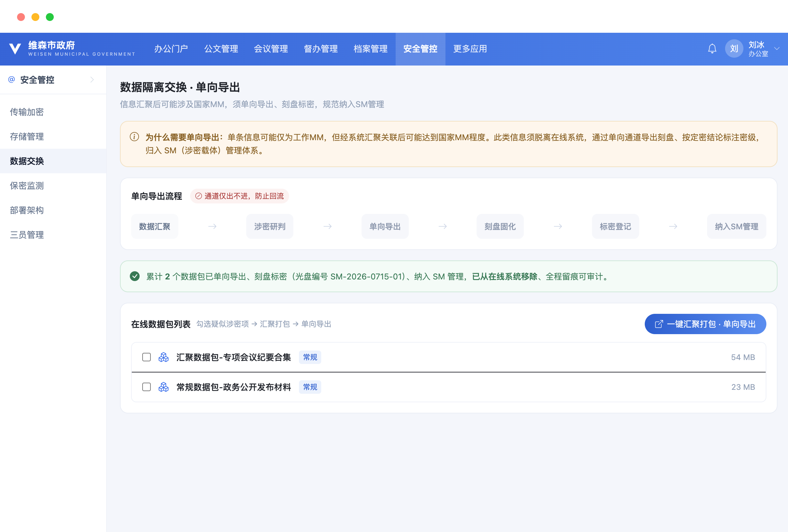The image size is (788, 532).
Task: Click 汇聚数据包-专项会议纪要合集 row title
Action: [234, 357]
